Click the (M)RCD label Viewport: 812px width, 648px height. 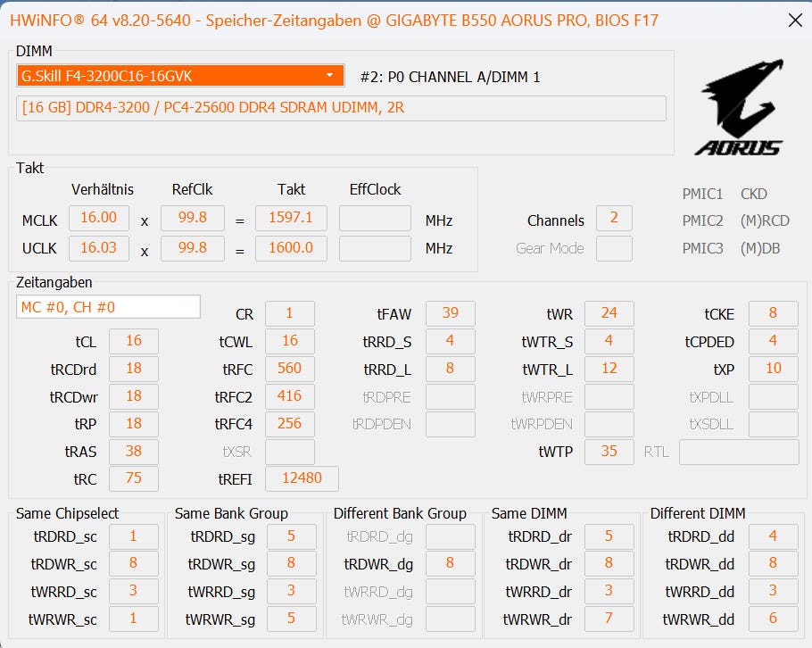point(765,221)
